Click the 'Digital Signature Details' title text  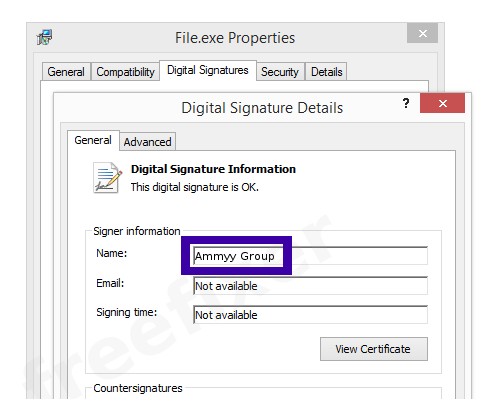point(262,108)
